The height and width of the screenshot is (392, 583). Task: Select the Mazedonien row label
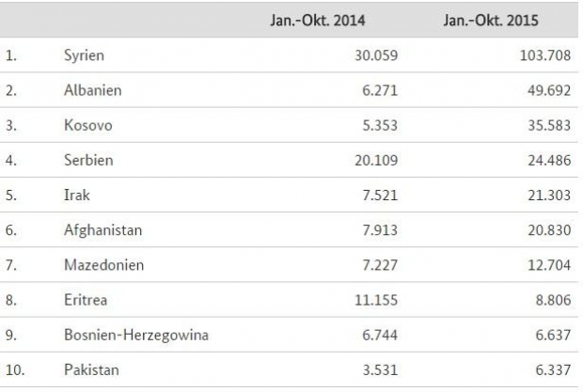point(103,264)
